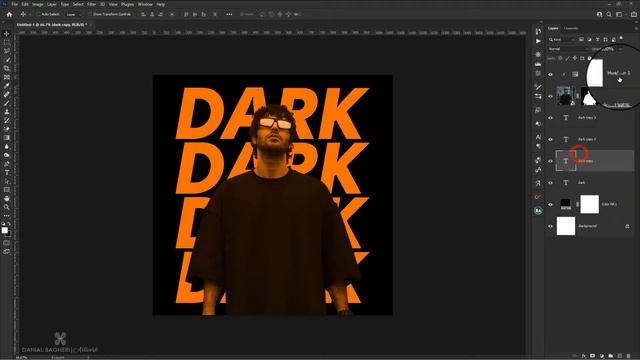The image size is (640, 360).
Task: Close the Untitled-1 document tab
Action: [x=91, y=24]
